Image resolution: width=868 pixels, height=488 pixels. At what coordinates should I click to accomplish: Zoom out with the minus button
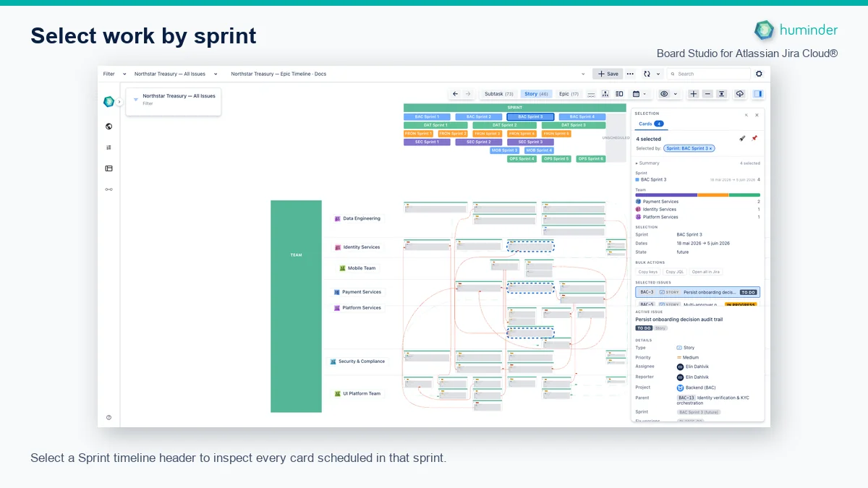[x=707, y=94]
